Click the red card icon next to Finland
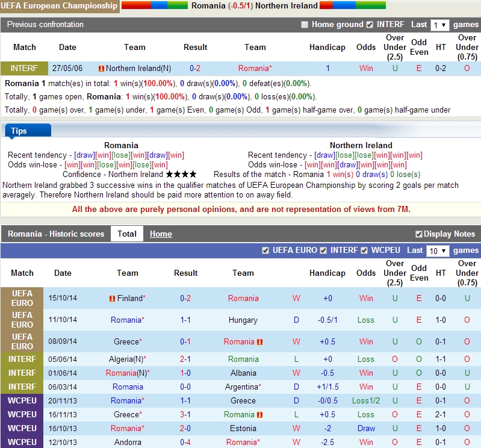This screenshot has width=481, height=448. pyautogui.click(x=112, y=299)
